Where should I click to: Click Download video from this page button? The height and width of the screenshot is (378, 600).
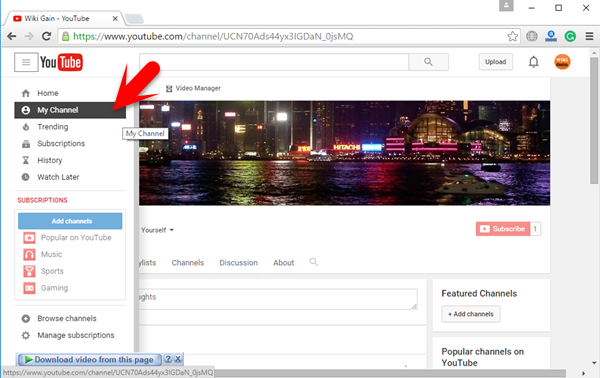pyautogui.click(x=90, y=360)
